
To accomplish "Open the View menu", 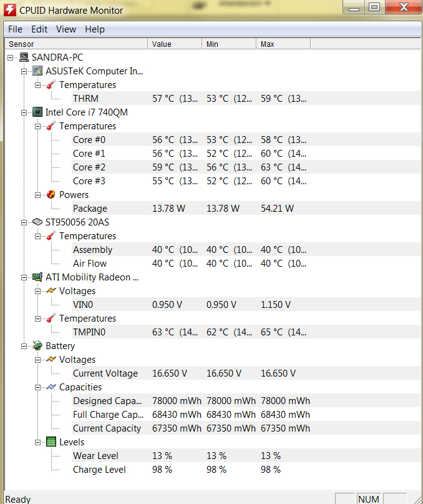I will [x=66, y=29].
